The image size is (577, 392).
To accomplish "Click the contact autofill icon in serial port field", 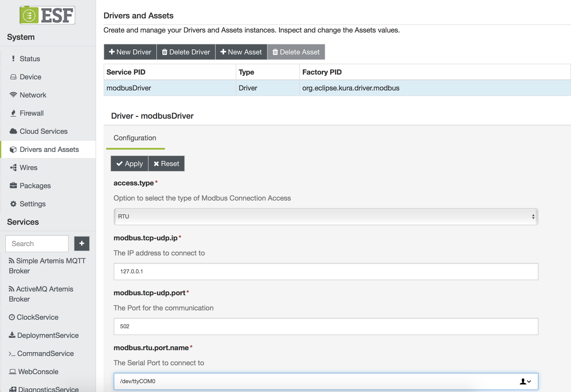I will (x=525, y=381).
